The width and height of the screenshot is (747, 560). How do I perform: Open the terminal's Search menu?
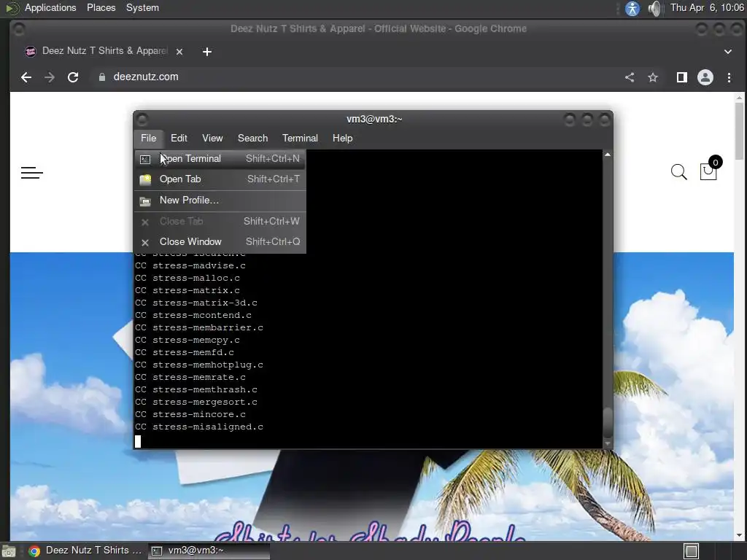pos(252,138)
